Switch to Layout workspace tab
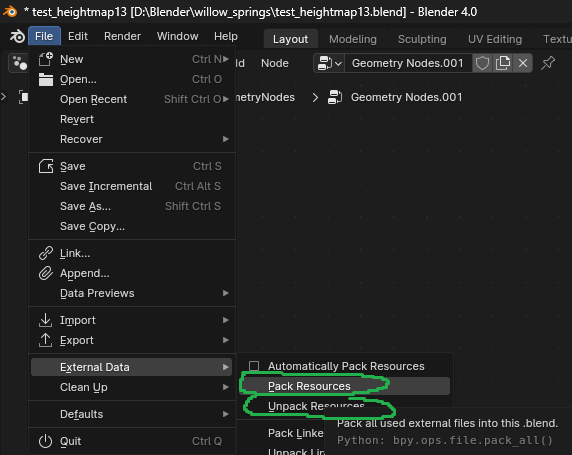This screenshot has width=572, height=455. tap(290, 39)
